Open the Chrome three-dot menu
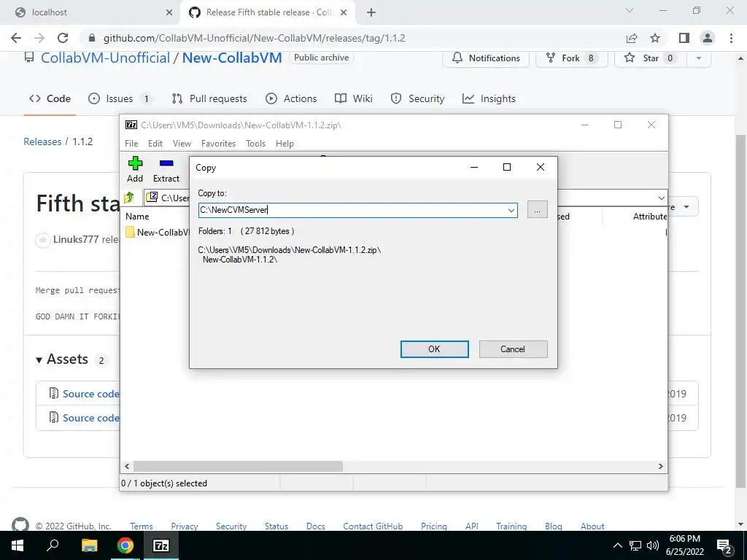Viewport: 747px width, 560px height. [731, 38]
